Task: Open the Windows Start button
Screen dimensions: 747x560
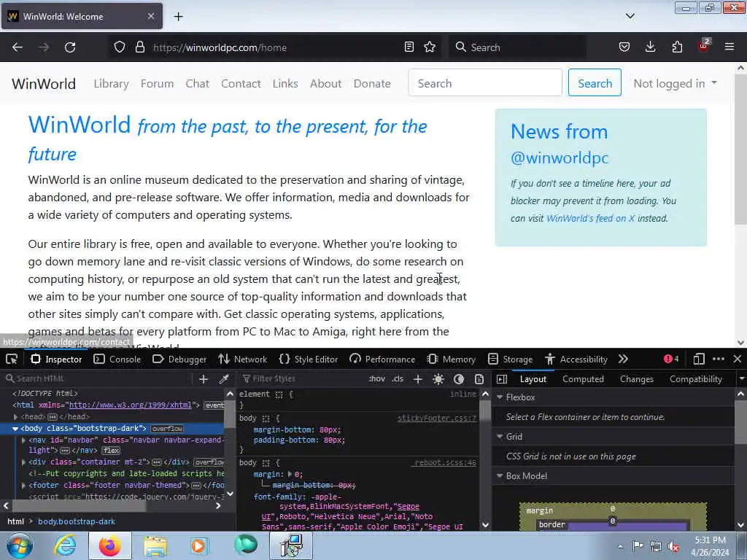Action: pos(20,545)
